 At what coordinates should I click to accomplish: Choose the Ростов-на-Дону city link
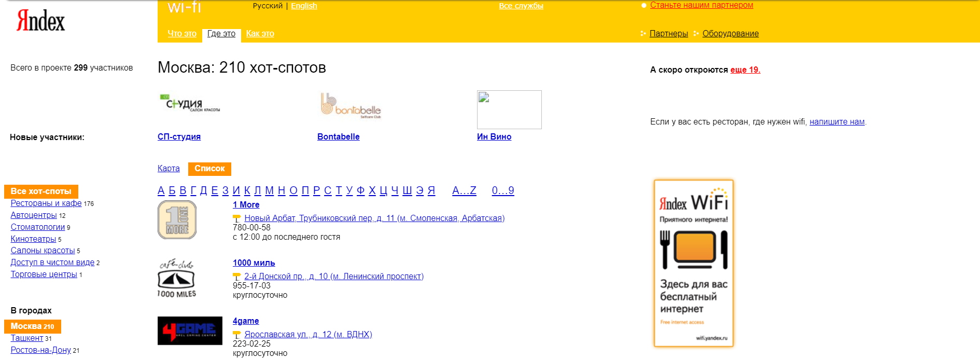click(41, 350)
